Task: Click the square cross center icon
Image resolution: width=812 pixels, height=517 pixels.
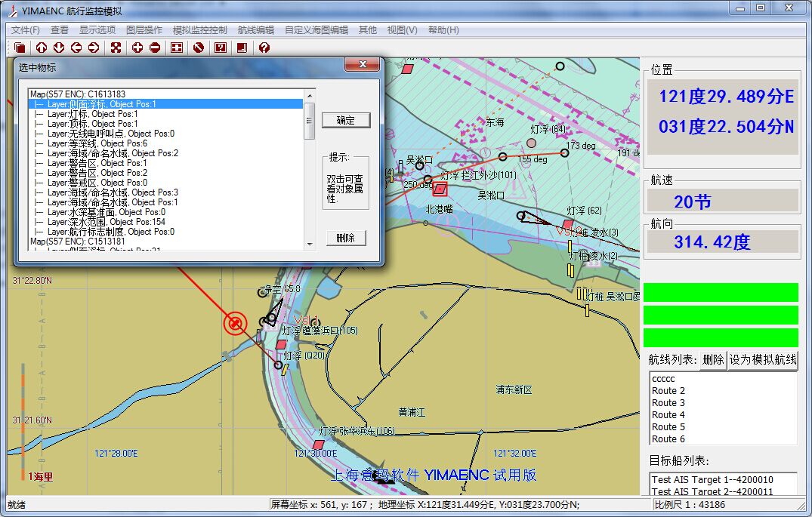Action: (x=177, y=48)
